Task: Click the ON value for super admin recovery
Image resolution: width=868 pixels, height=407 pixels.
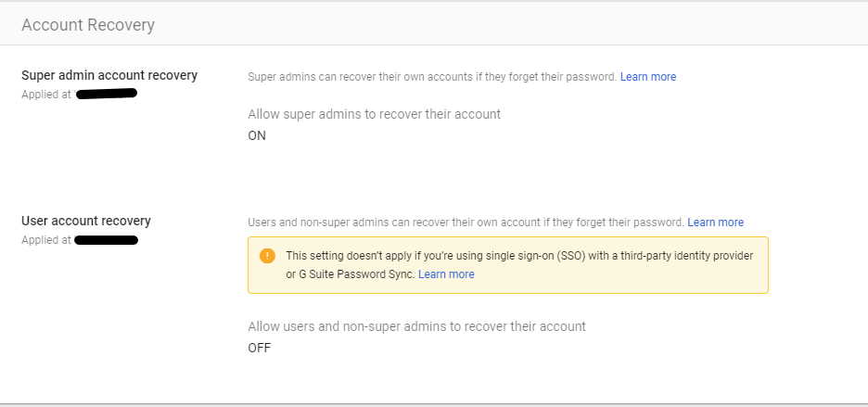Action: pyautogui.click(x=257, y=135)
